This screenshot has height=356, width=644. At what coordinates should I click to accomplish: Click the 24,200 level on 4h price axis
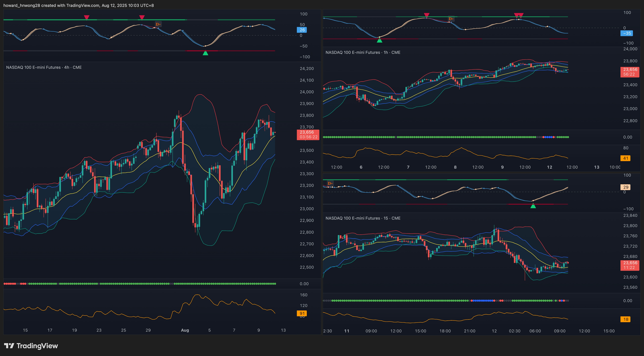point(307,68)
